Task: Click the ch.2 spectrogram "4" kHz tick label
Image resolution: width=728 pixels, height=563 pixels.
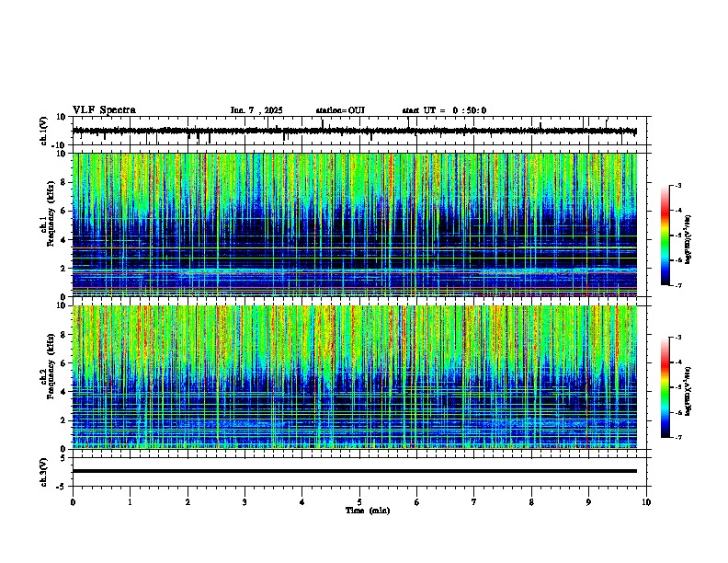Action: coord(63,392)
